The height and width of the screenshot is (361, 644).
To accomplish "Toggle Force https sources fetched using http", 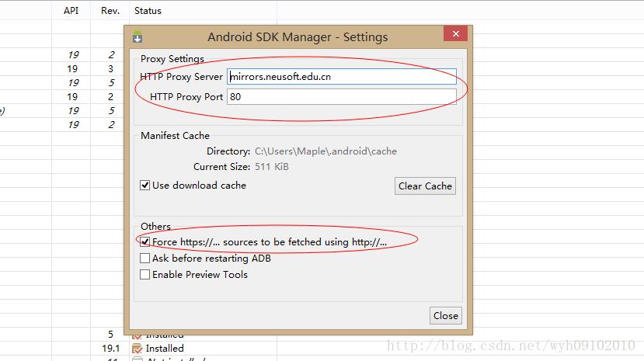I will pyautogui.click(x=144, y=241).
